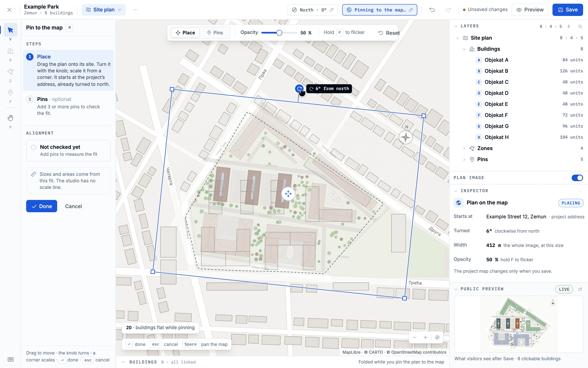
Task: Switch to Pins mode
Action: [215, 33]
